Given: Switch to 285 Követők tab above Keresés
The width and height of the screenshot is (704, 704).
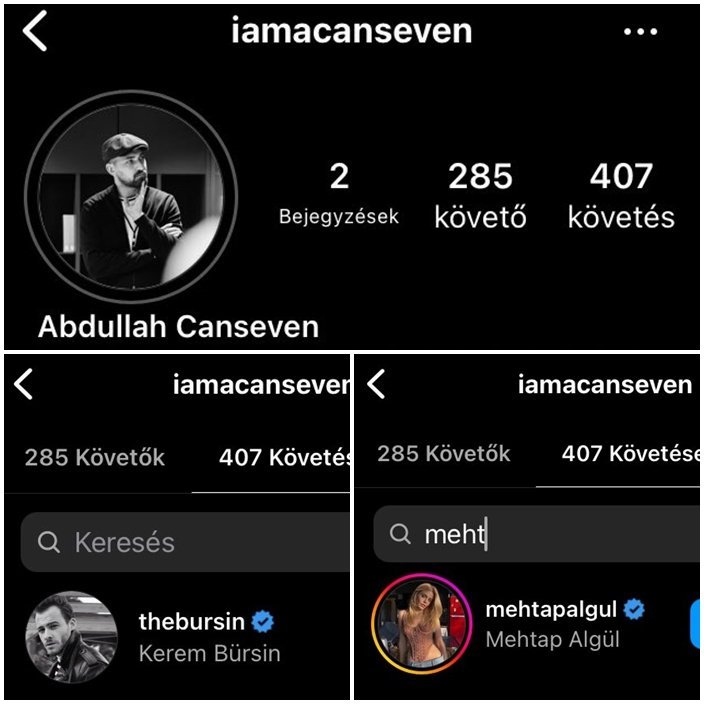Looking at the screenshot, I should pos(95,458).
